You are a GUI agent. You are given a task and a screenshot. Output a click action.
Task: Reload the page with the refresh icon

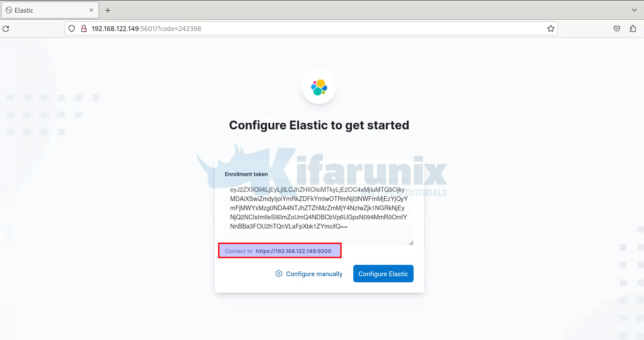[6, 29]
